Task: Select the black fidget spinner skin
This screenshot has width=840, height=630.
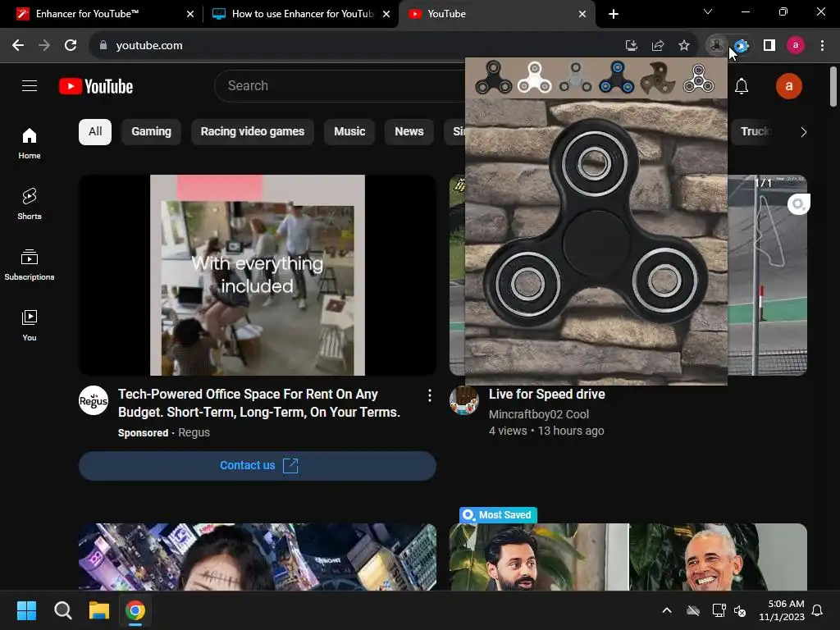Action: click(493, 78)
